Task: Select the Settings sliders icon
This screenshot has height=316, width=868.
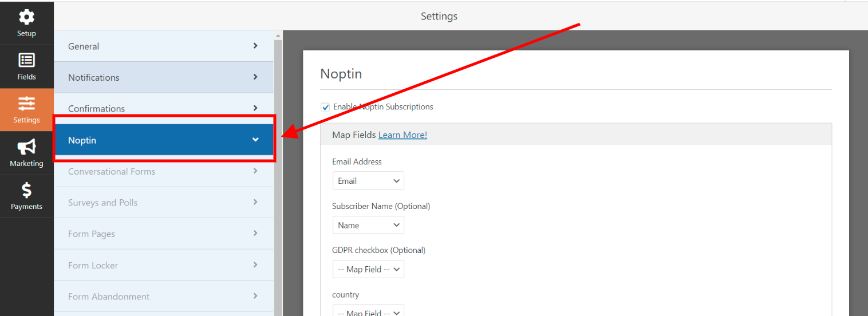Action: coord(26,104)
